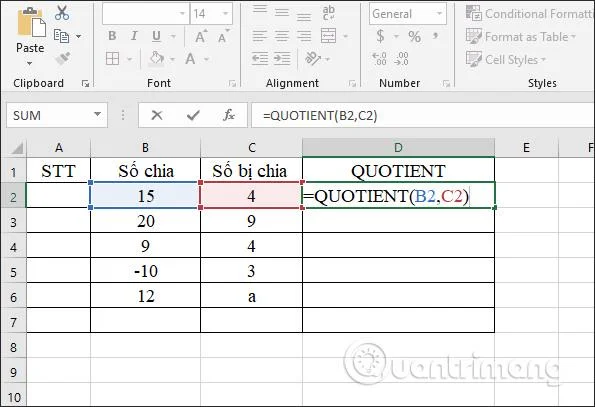Click cell B5 containing -10
Viewport: 595px width, 407px height.
click(145, 271)
